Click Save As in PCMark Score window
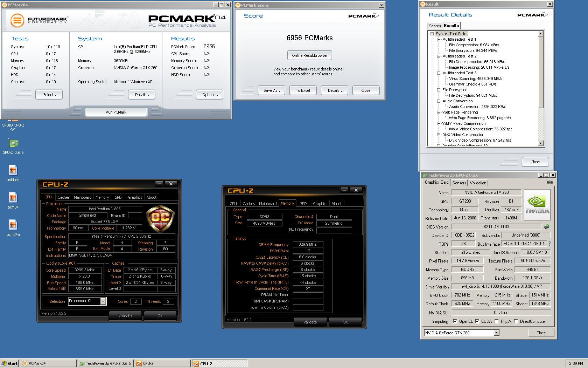 272,90
